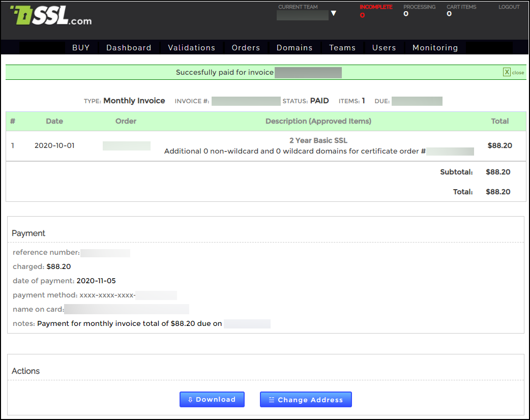The width and height of the screenshot is (530, 420).
Task: Switch to the Domains page
Action: [295, 48]
